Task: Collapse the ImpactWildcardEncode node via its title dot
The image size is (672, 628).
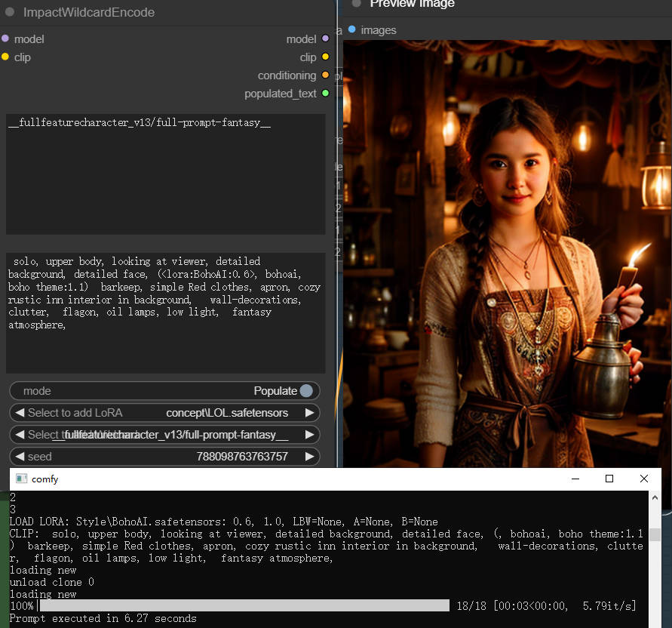Action: tap(9, 12)
